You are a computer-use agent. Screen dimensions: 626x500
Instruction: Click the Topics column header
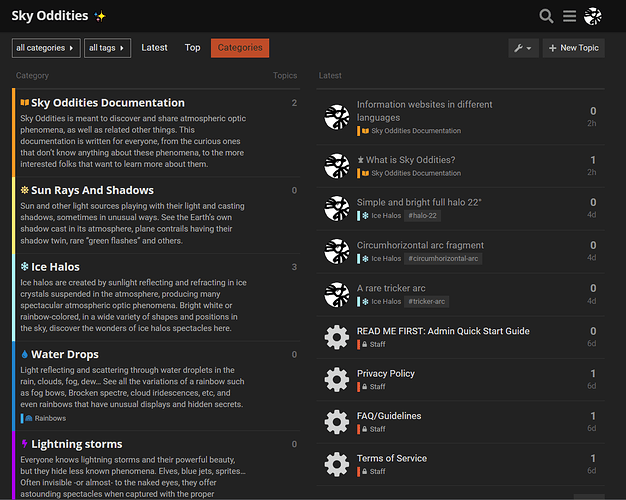click(x=285, y=75)
